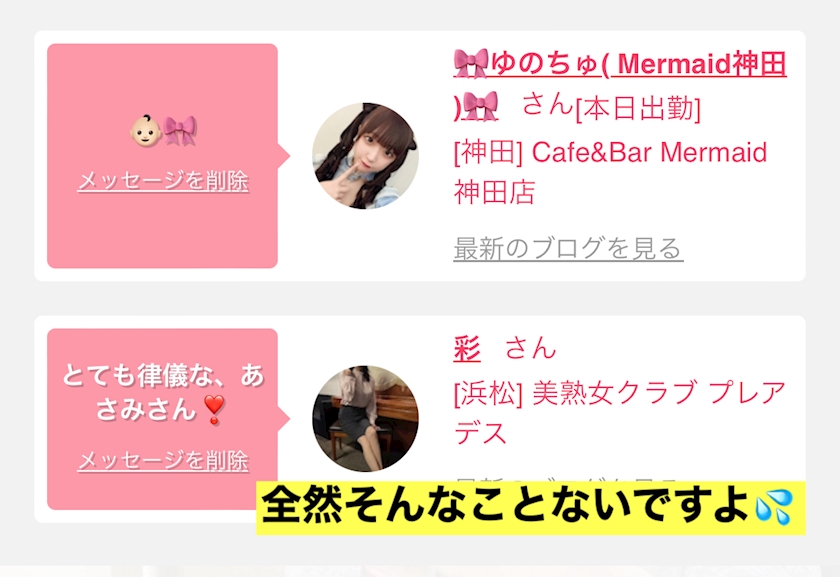Open the 彩 profile name link
The width and height of the screenshot is (840, 577).
click(x=467, y=348)
